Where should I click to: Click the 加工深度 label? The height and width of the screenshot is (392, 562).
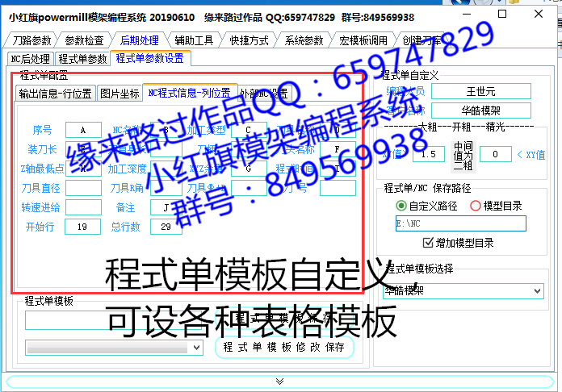pyautogui.click(x=128, y=169)
